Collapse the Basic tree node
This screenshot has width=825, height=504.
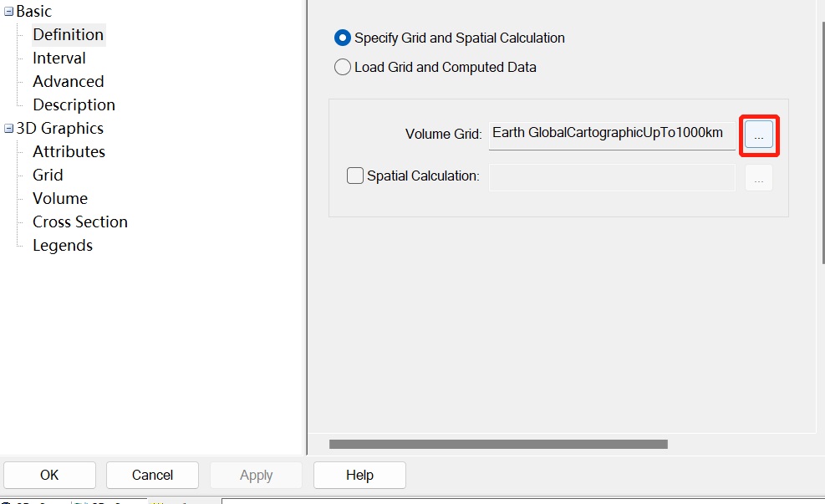pos(8,12)
